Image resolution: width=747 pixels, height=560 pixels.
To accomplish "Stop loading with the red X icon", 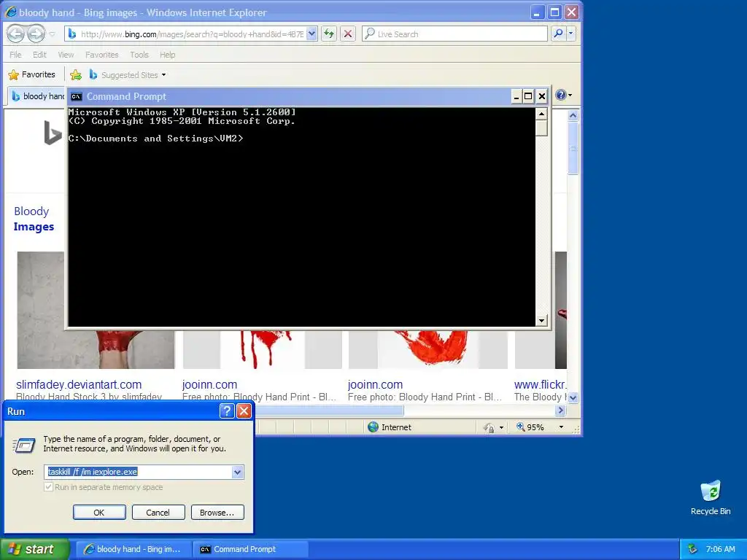I will [x=348, y=34].
